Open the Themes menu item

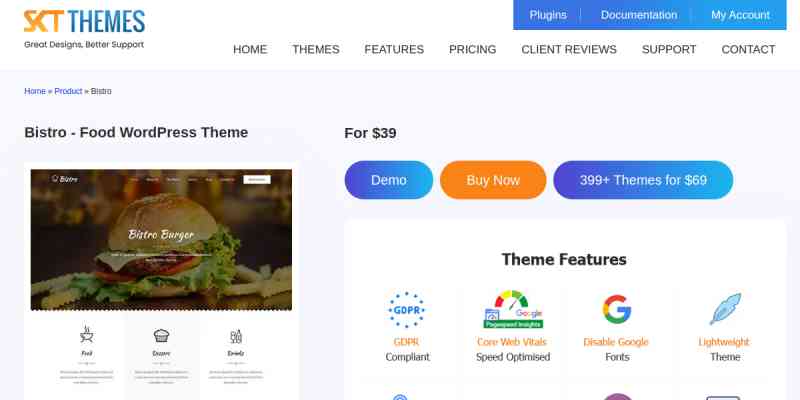point(316,49)
